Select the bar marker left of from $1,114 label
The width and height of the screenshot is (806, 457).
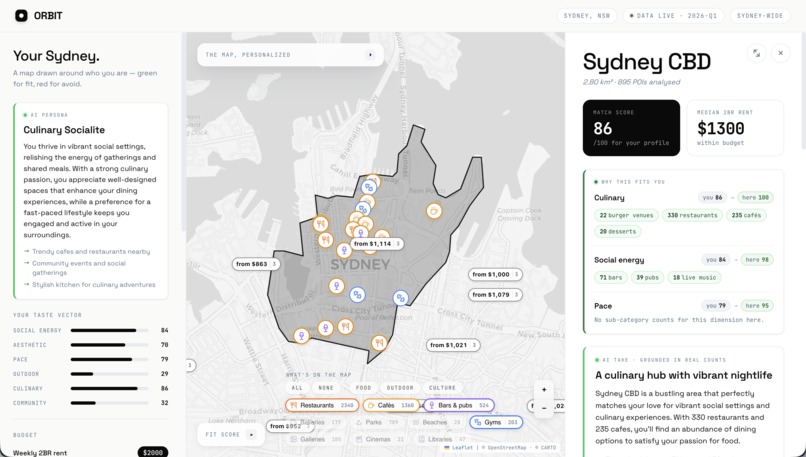click(x=343, y=250)
